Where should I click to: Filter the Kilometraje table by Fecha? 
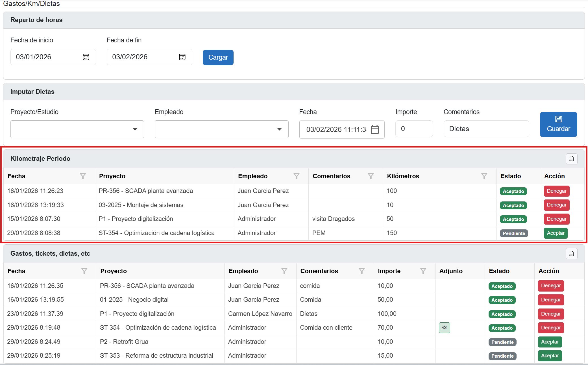[83, 176]
